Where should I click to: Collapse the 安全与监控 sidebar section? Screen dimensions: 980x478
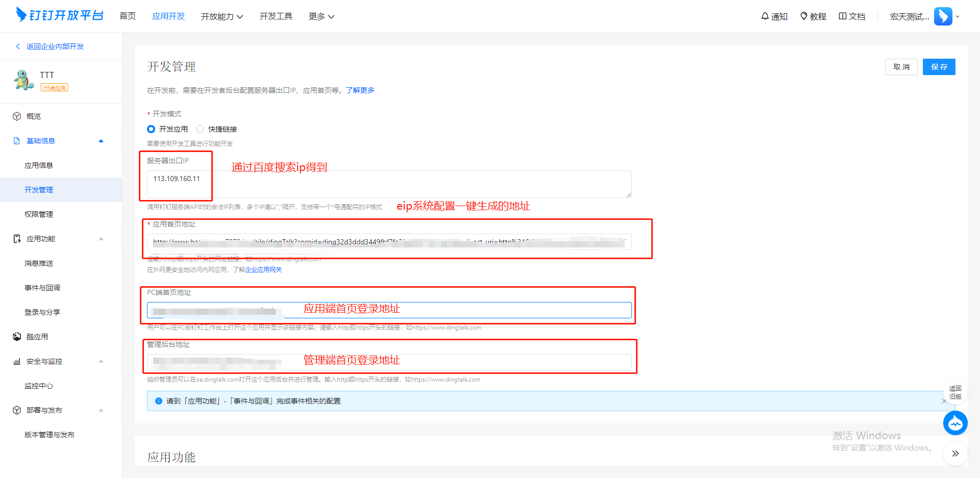coord(101,361)
